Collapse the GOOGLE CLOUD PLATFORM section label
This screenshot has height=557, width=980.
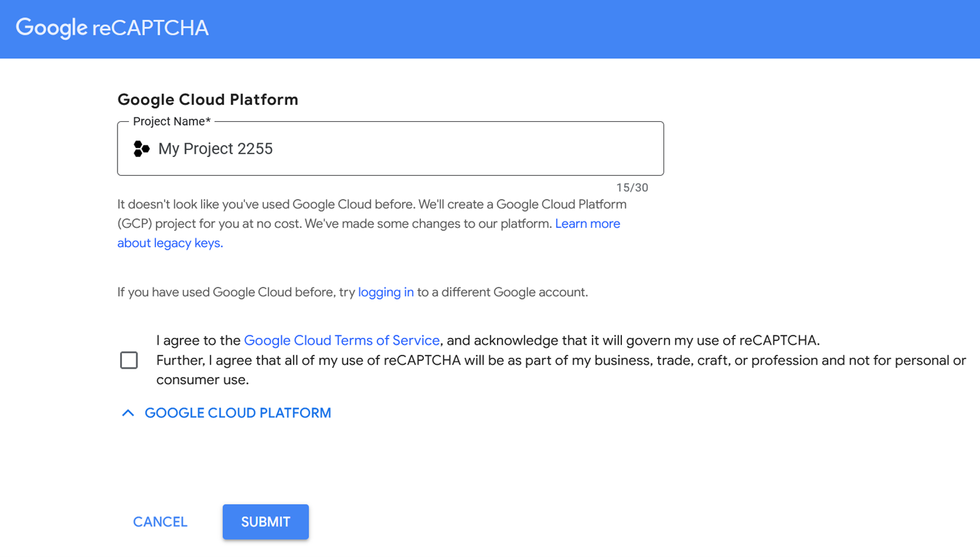coord(237,413)
